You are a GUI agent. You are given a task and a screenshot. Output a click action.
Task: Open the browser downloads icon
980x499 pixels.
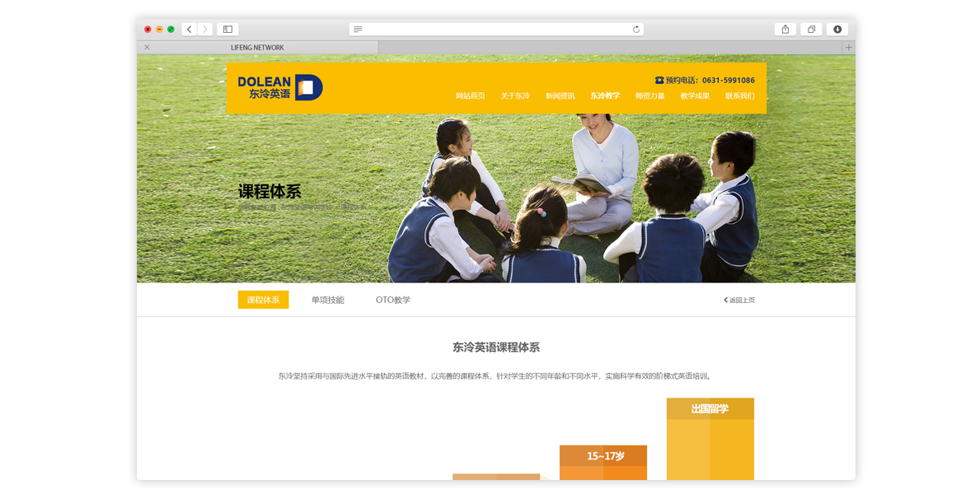tap(837, 30)
